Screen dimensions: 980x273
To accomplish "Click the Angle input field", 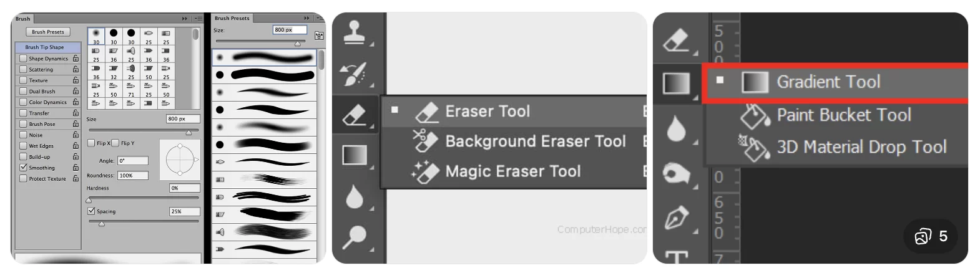I will [133, 161].
